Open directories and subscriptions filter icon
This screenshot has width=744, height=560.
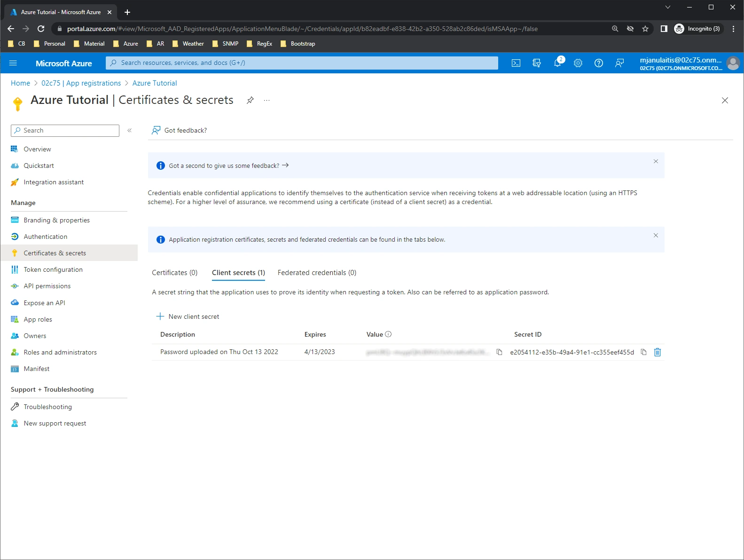point(536,63)
